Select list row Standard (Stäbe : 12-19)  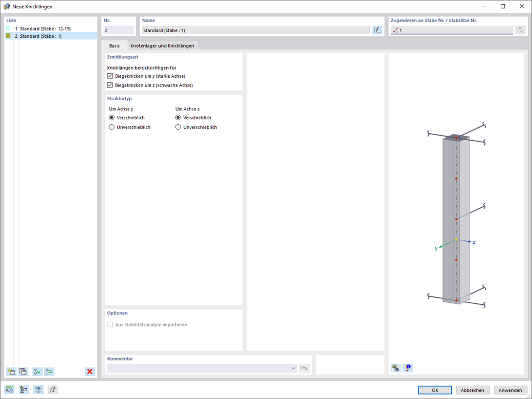click(51, 29)
